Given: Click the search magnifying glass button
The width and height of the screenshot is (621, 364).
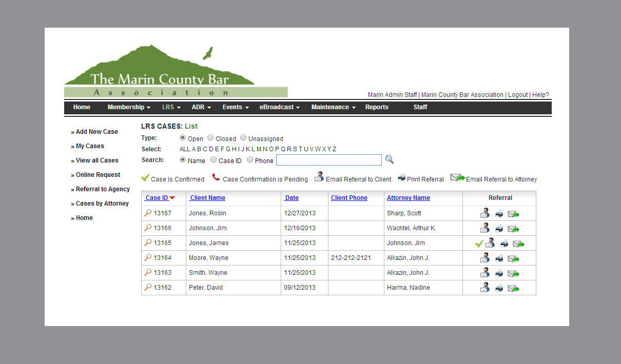Looking at the screenshot, I should tap(390, 159).
